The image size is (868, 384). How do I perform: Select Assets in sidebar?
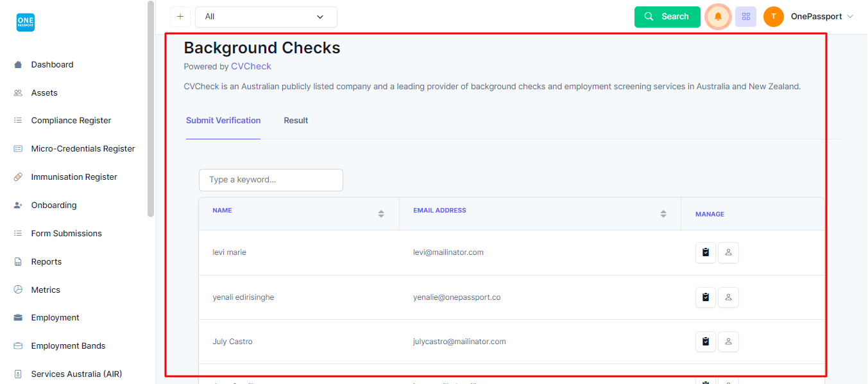click(x=44, y=93)
